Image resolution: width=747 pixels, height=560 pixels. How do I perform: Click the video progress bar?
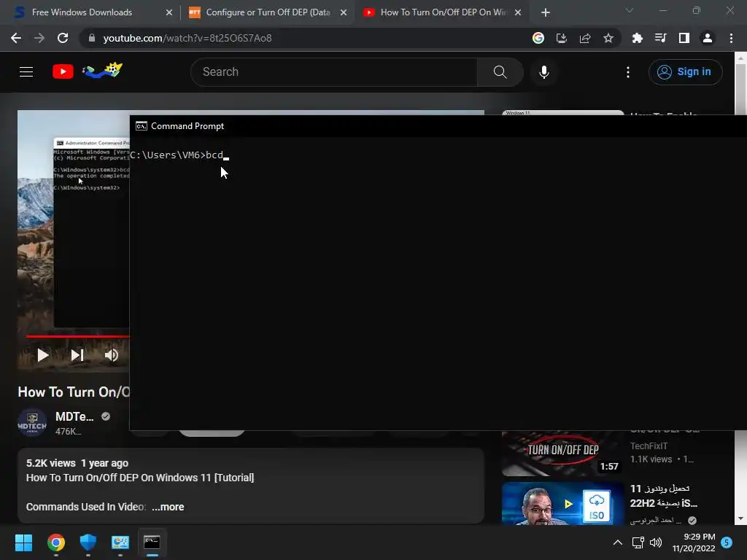(x=77, y=336)
